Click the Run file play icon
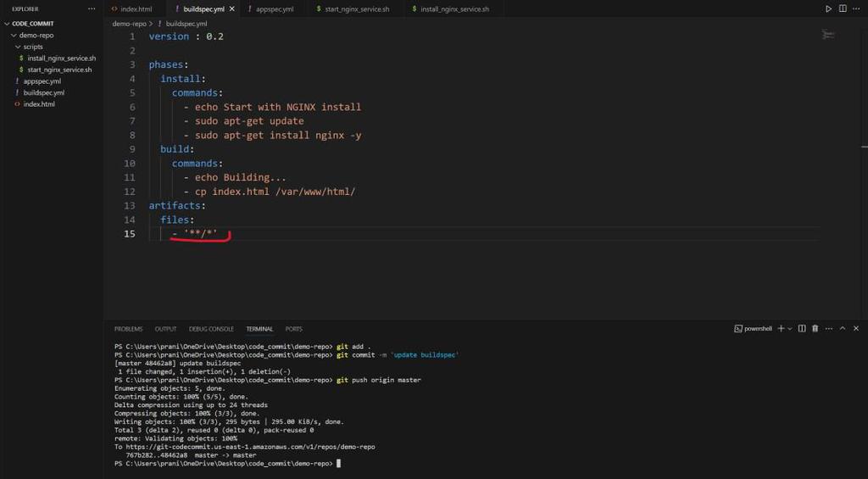Screen dimensions: 868x479 pyautogui.click(x=828, y=8)
